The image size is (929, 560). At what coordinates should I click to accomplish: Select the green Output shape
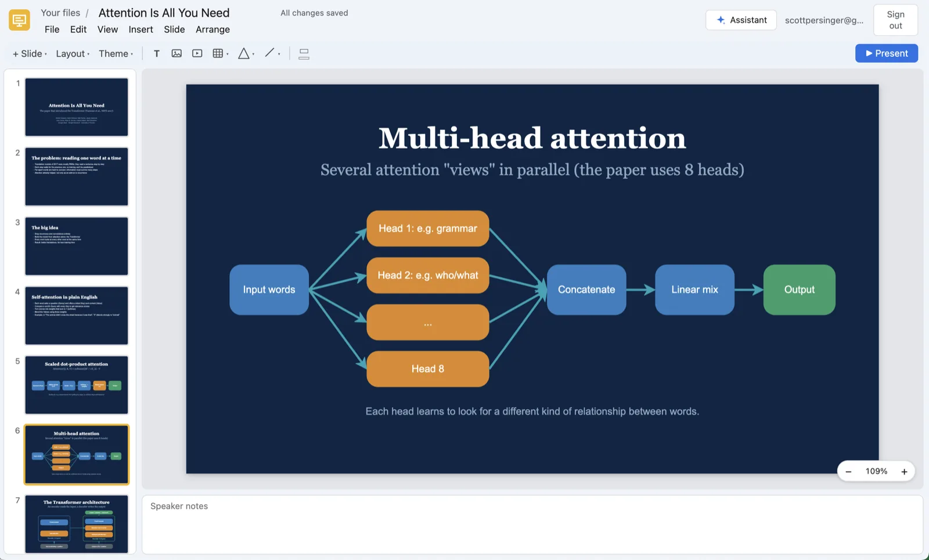coord(800,290)
